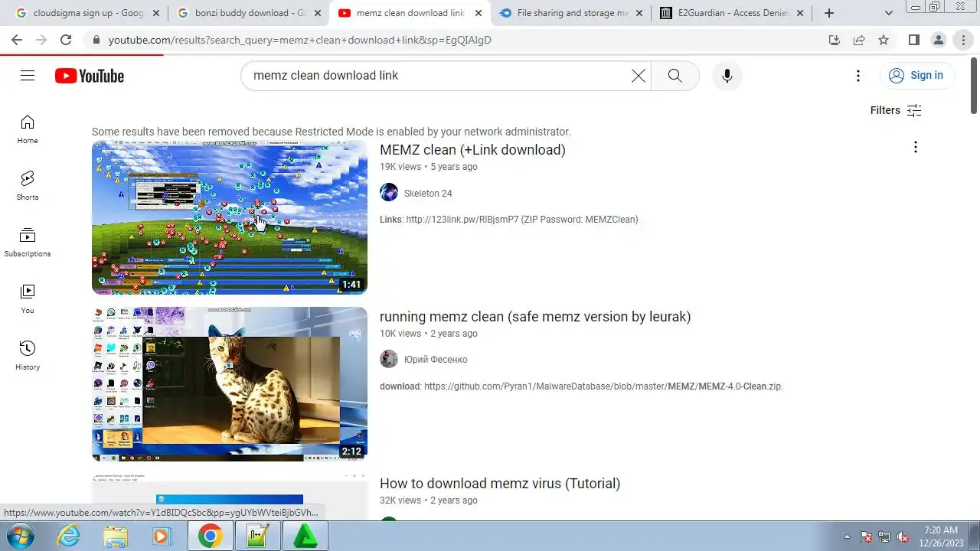Viewport: 980px width, 551px height.
Task: Click Skeleton 24 channel avatar
Action: point(389,193)
